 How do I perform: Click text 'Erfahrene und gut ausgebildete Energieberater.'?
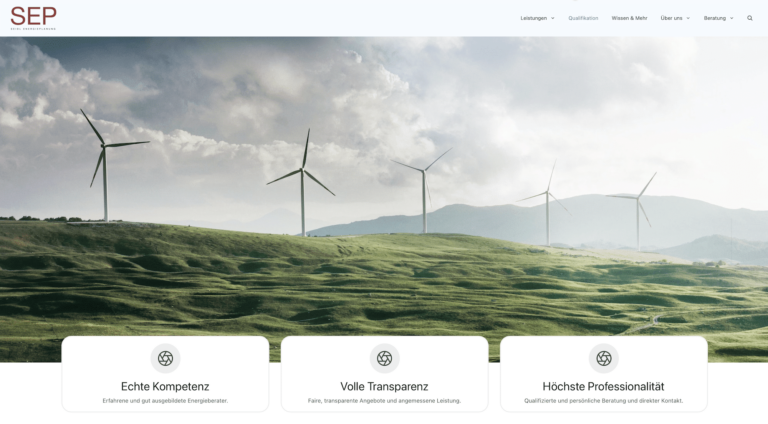[x=165, y=400]
